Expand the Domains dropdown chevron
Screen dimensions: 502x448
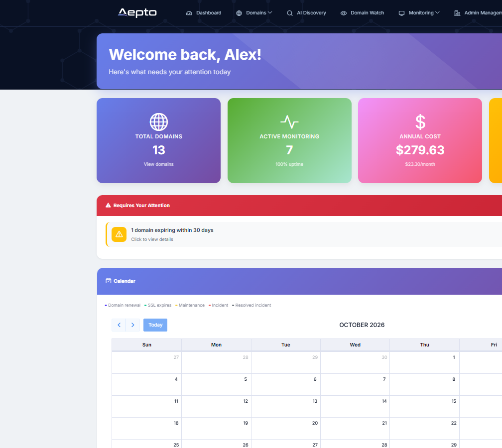point(270,13)
